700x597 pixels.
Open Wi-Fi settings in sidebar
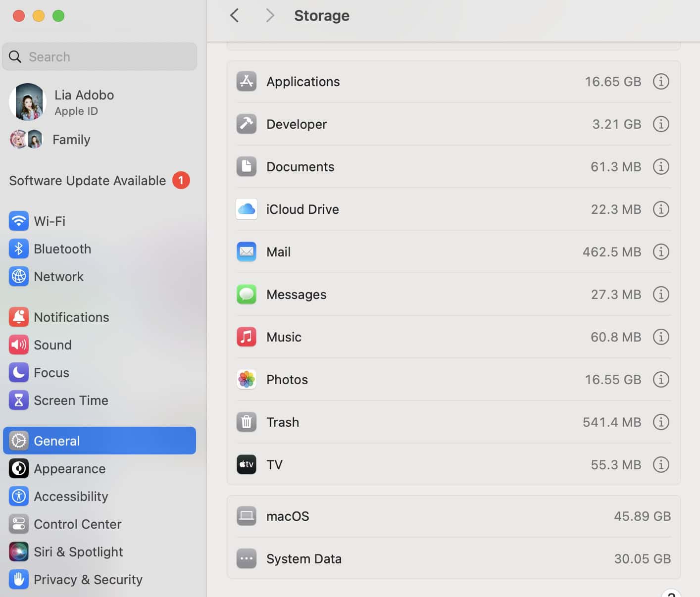click(100, 221)
